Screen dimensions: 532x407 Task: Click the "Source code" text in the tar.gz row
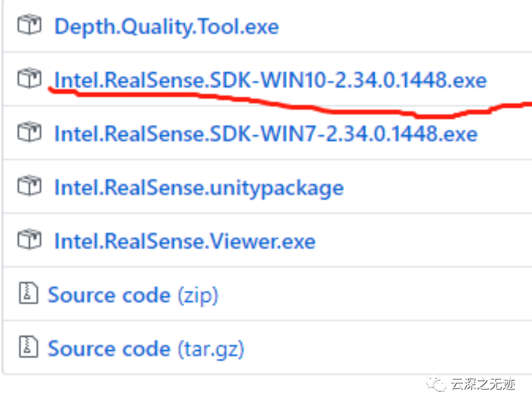tap(110, 348)
